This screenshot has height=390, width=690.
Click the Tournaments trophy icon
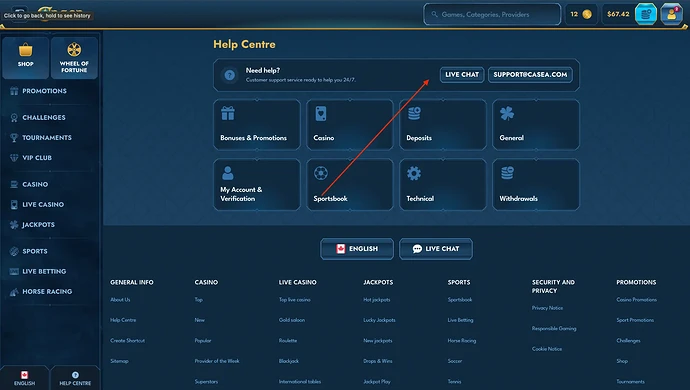(14, 138)
